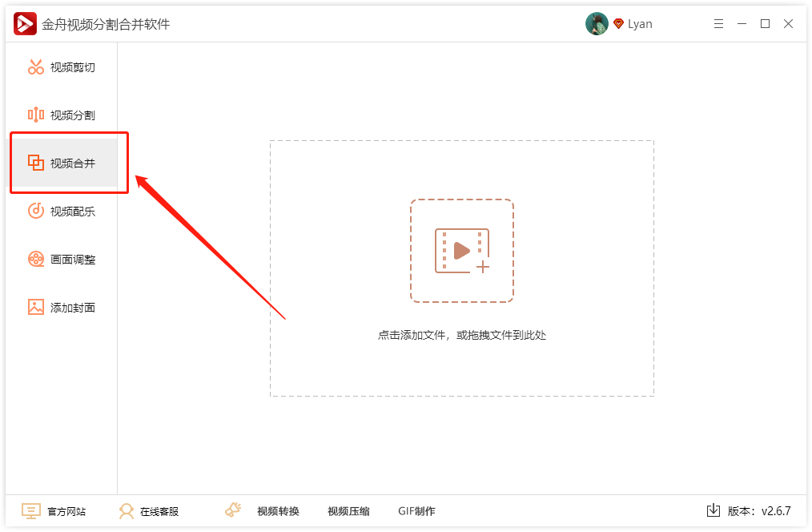This screenshot has height=532, width=812.
Task: Click the 在线客服 headset icon
Action: pyautogui.click(x=126, y=510)
